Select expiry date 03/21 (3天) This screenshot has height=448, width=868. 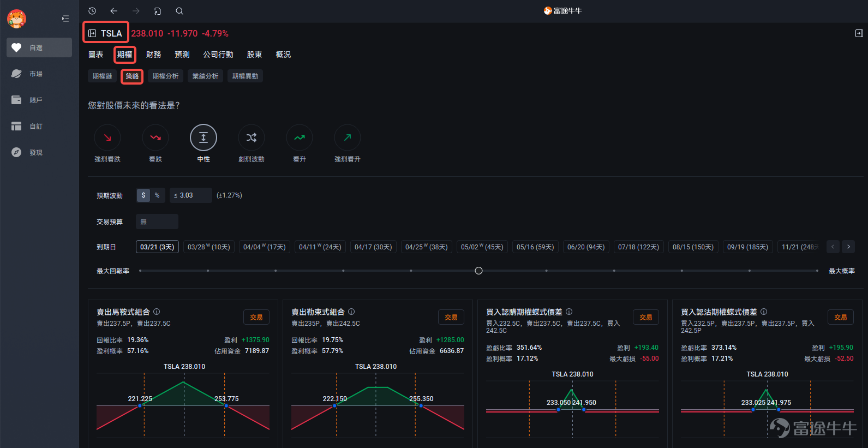pos(157,247)
